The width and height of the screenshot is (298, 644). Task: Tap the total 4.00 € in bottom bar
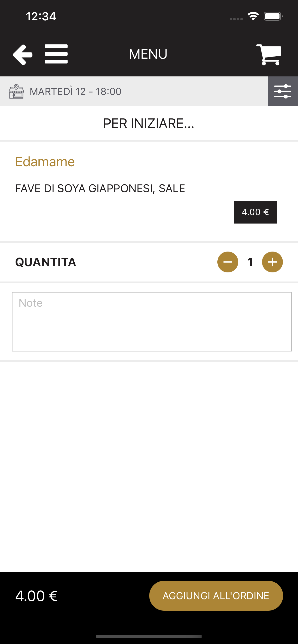pos(36,596)
